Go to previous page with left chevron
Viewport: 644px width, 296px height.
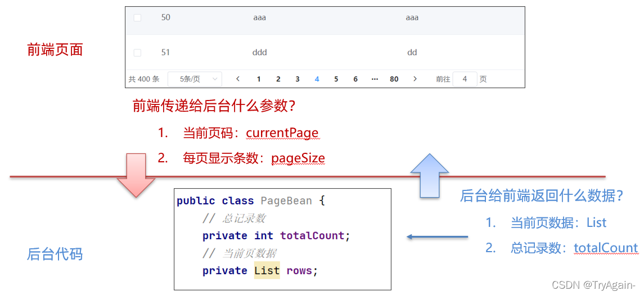[238, 79]
